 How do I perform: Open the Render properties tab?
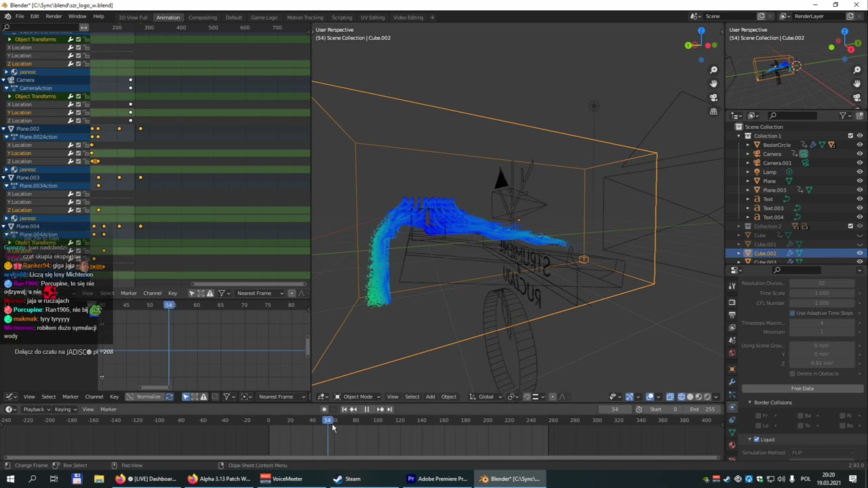[x=732, y=302]
